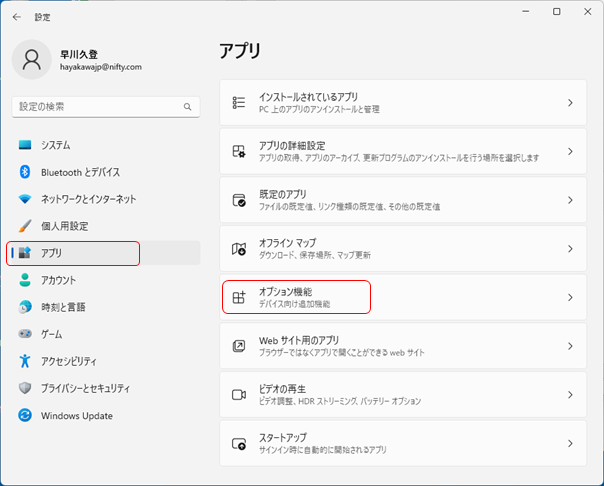604x486 pixels.
Task: Open the chevron for アプリの詳細設定
Action: (x=570, y=152)
